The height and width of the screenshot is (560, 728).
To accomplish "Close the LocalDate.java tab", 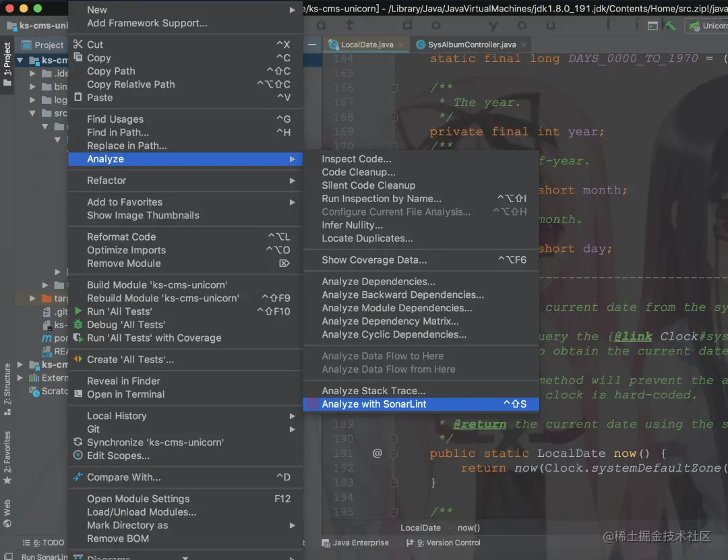I will click(401, 45).
